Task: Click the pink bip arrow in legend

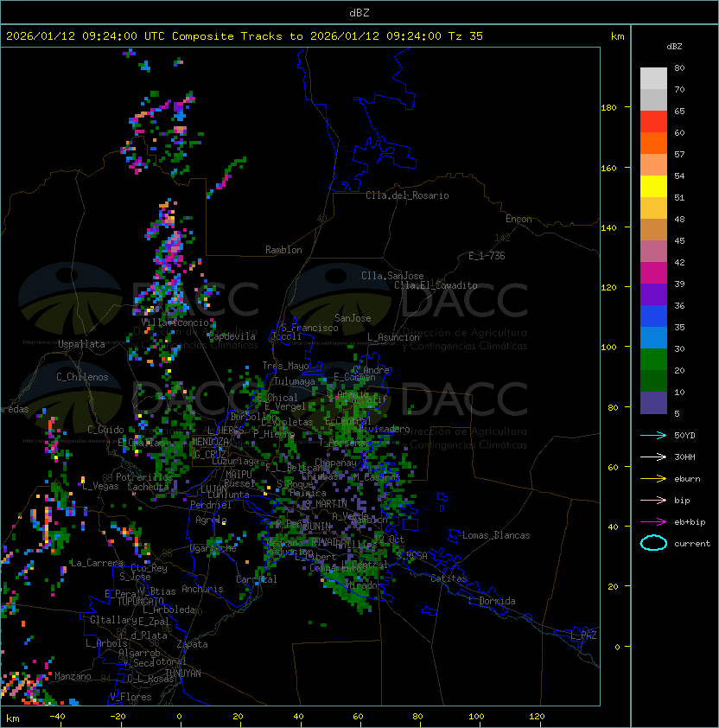Action: pos(653,500)
